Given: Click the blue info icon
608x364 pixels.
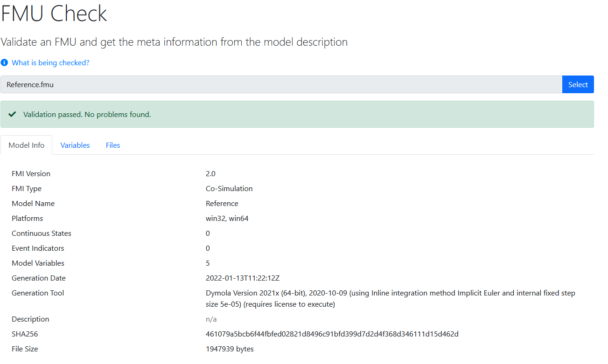Looking at the screenshot, I should point(5,62).
